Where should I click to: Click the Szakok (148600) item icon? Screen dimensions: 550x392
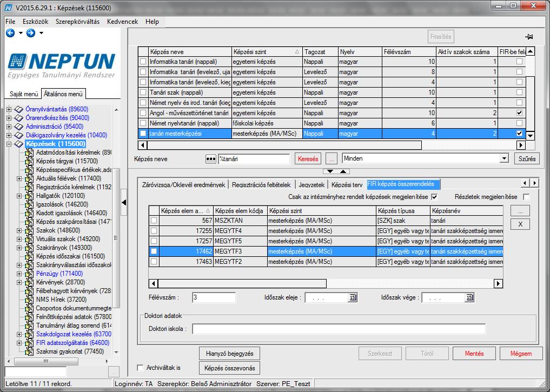(x=29, y=230)
